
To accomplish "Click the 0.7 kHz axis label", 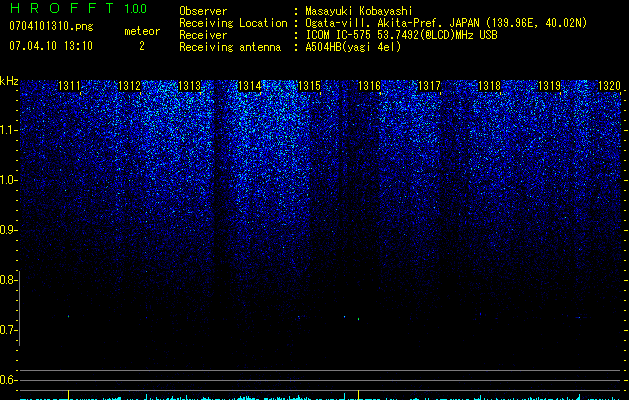I will tap(8, 330).
